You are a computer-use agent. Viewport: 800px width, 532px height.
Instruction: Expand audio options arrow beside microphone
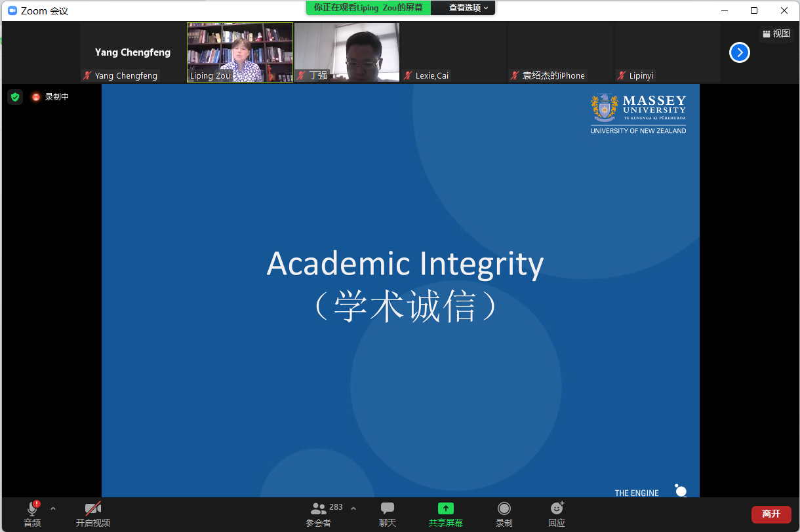pos(53,508)
